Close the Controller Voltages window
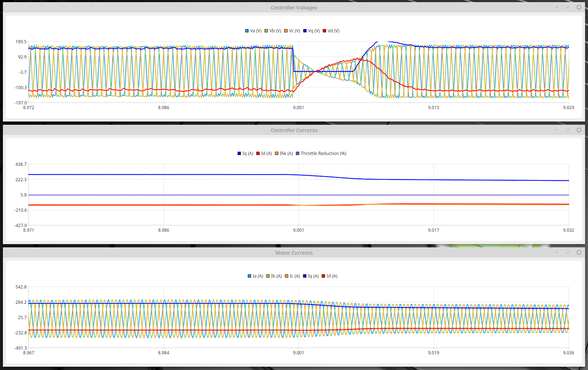 (579, 7)
